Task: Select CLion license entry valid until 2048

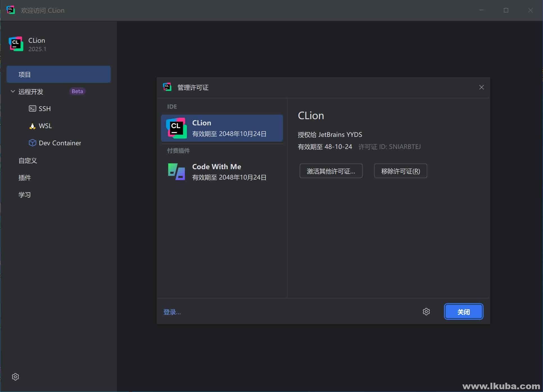Action: point(222,128)
